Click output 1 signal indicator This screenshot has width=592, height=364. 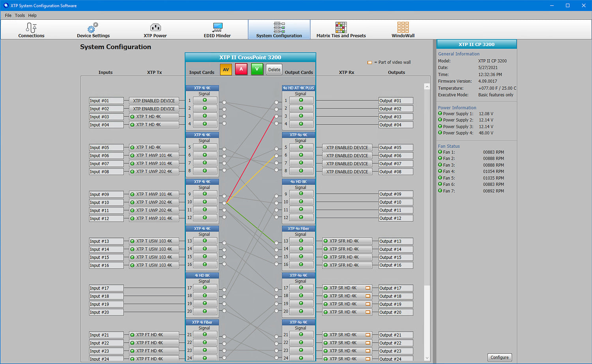point(301,100)
